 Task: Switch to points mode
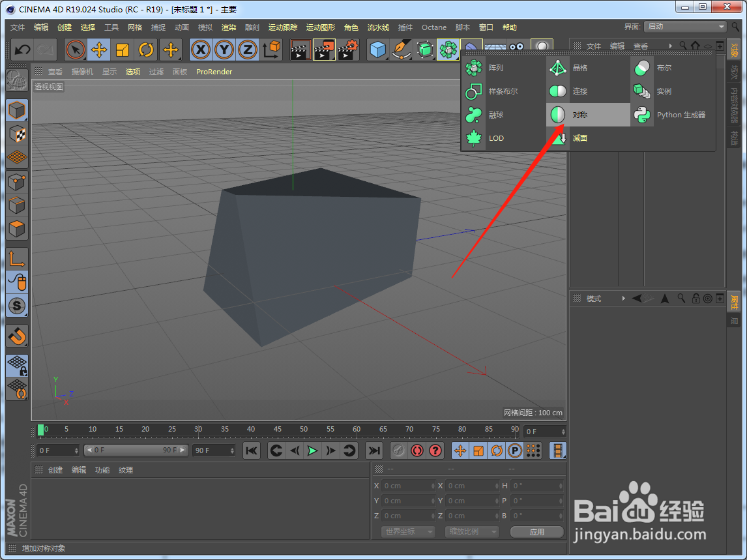17,182
